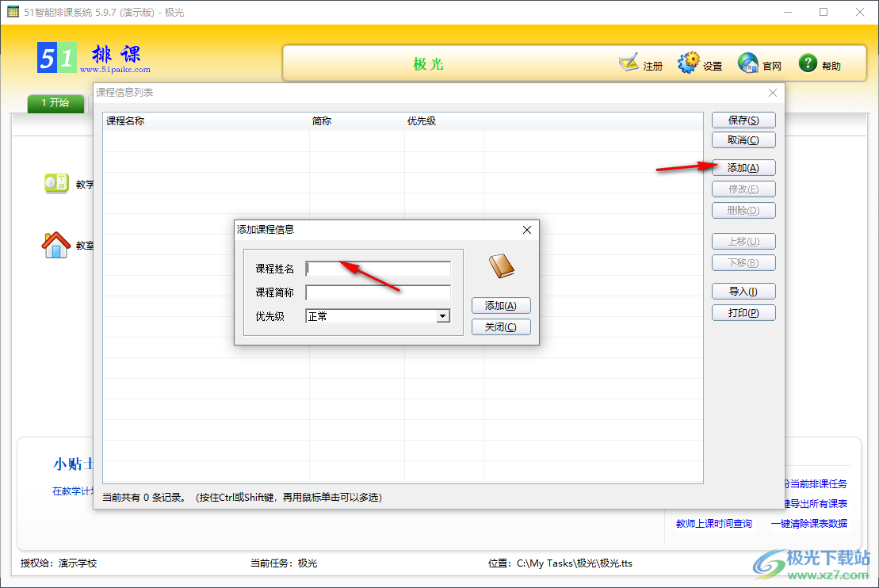Minimize the 51智能排课系统 window
The image size is (879, 588).
coord(788,12)
